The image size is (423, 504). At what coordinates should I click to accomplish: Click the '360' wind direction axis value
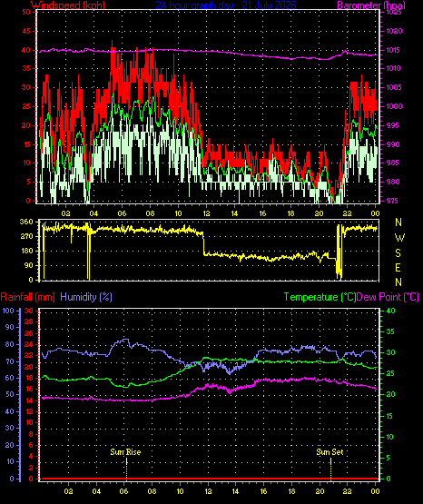[x=26, y=222]
